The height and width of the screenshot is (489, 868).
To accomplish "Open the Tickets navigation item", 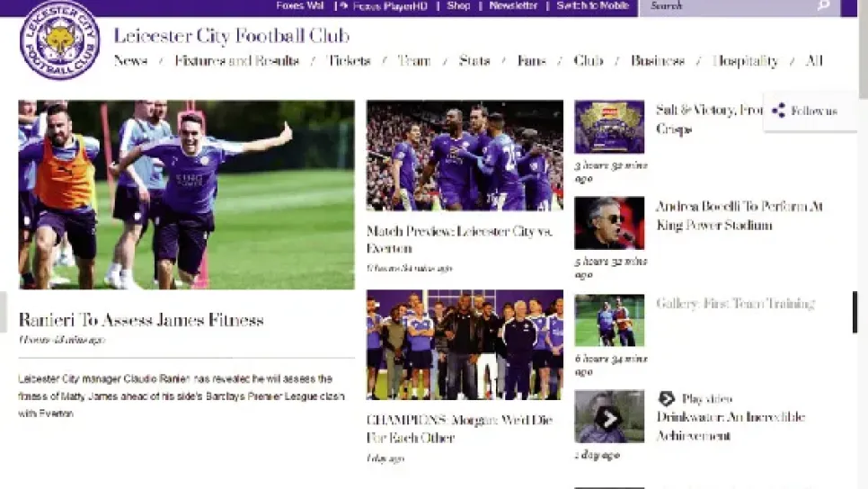I will pyautogui.click(x=349, y=61).
